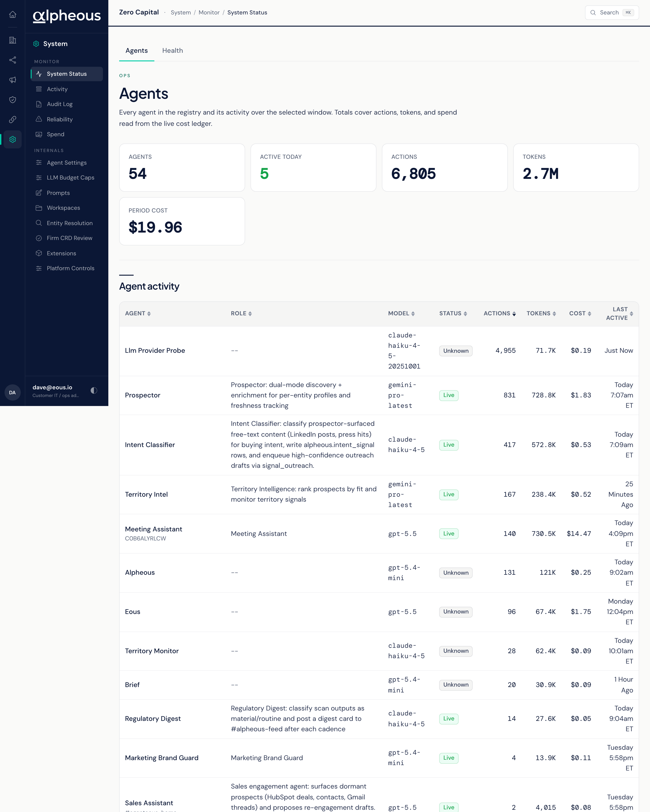Select System Status in the sidebar

(67, 74)
